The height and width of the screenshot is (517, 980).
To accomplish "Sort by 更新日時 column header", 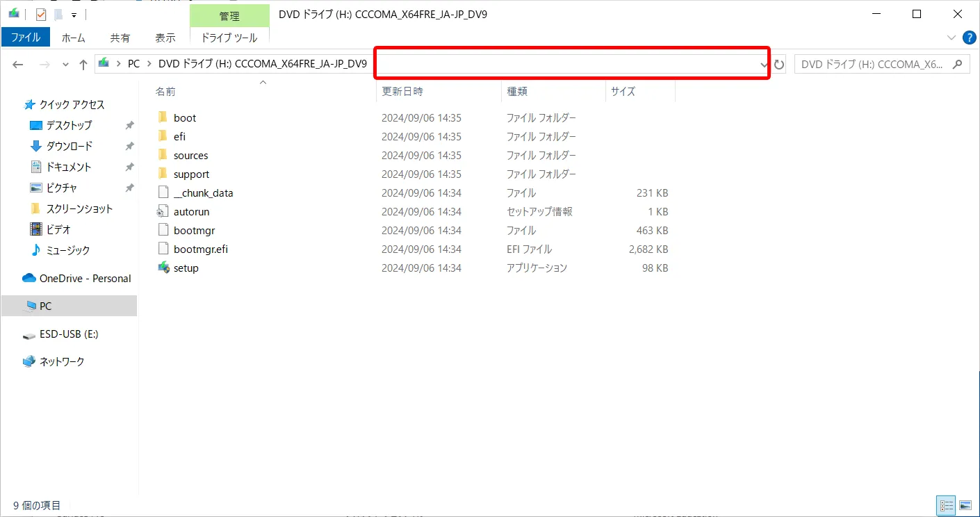I will click(402, 91).
